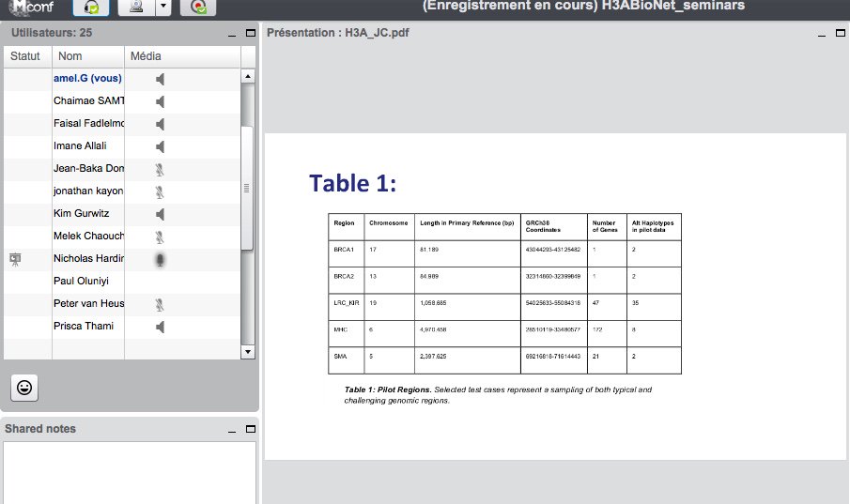Click muted mic icon for jonathan kayon
Image resolution: width=850 pixels, height=504 pixels.
click(x=160, y=191)
